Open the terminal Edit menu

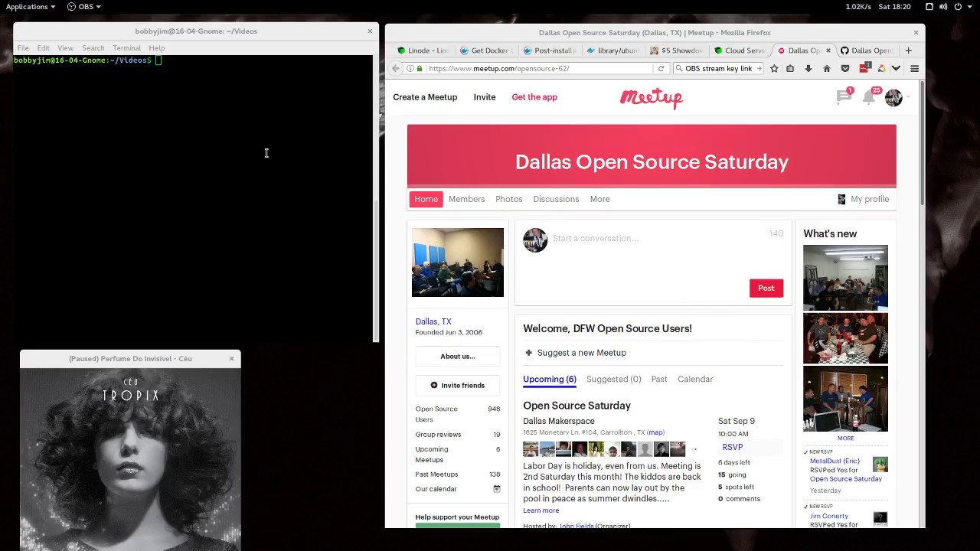[43, 47]
